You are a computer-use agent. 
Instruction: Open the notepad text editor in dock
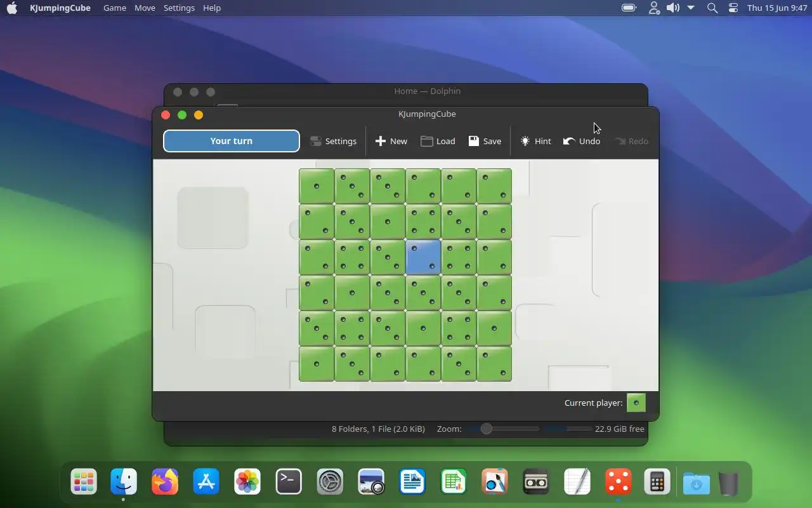tap(577, 482)
